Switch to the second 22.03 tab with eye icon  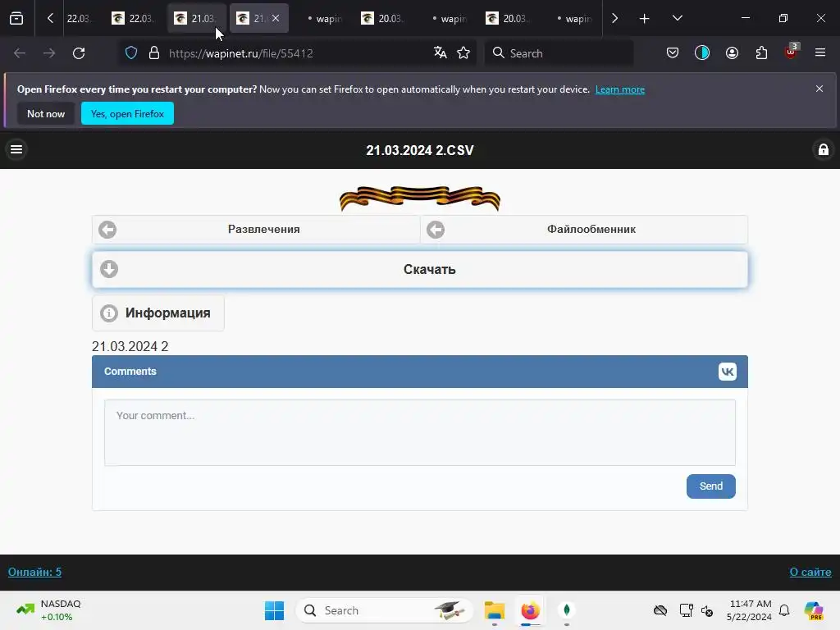tap(134, 18)
